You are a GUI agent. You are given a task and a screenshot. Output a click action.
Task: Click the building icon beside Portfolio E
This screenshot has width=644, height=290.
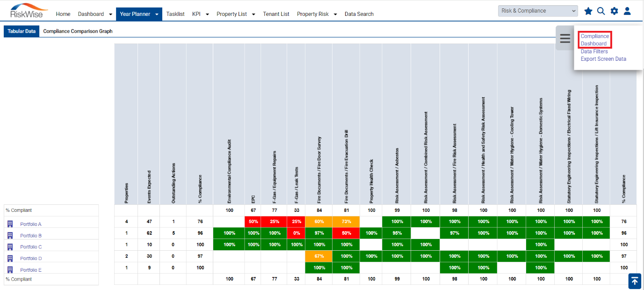(x=10, y=270)
